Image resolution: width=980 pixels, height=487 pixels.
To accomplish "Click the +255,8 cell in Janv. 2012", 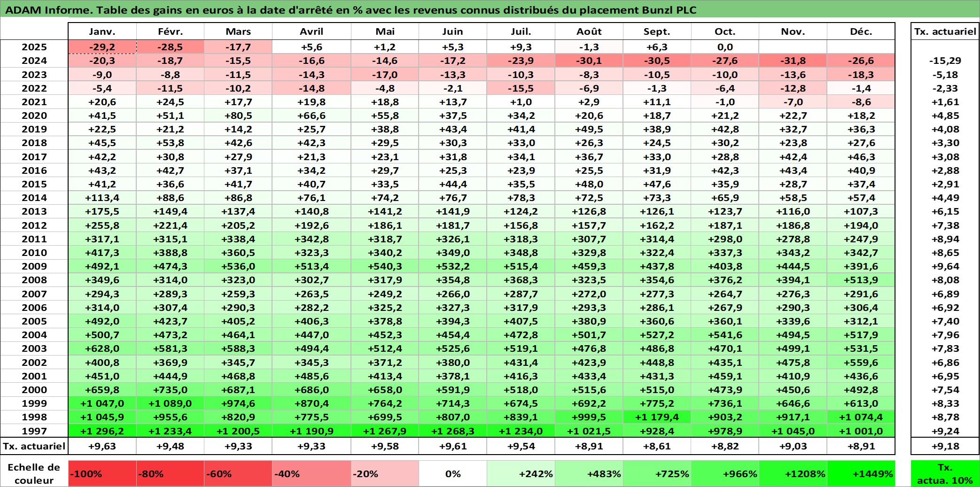I will pyautogui.click(x=102, y=225).
